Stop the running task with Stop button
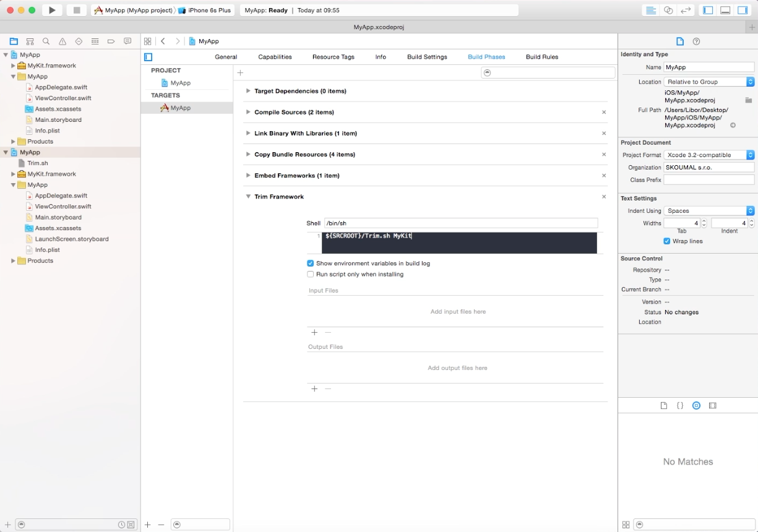 [77, 10]
